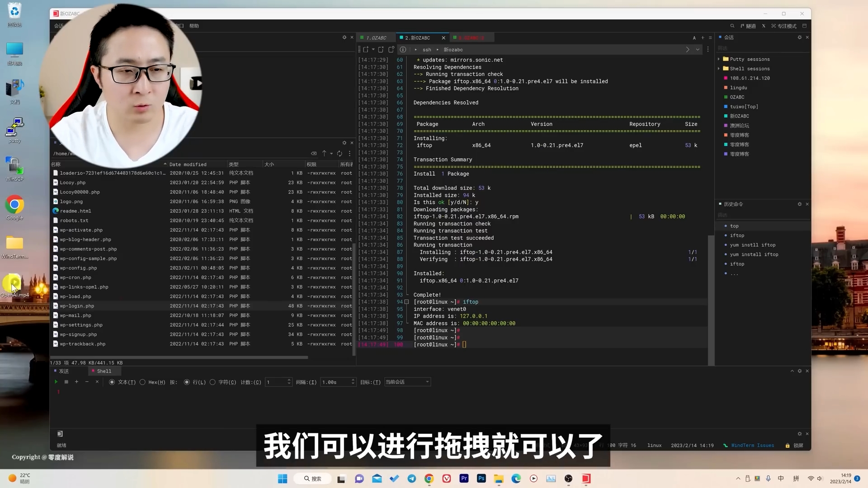Start sending with the green play icon
Viewport: 868px width, 488px height.
[x=56, y=382]
